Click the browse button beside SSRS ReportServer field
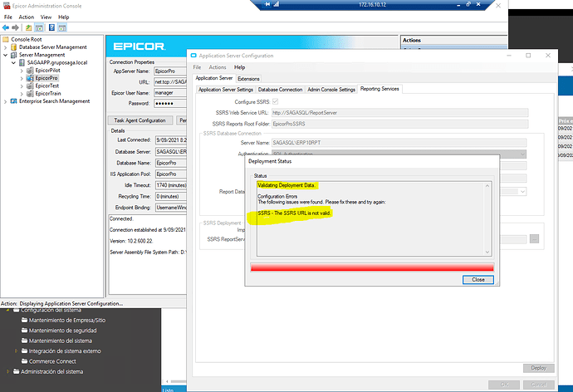Screen dimensions: 573x392 pyautogui.click(x=534, y=239)
